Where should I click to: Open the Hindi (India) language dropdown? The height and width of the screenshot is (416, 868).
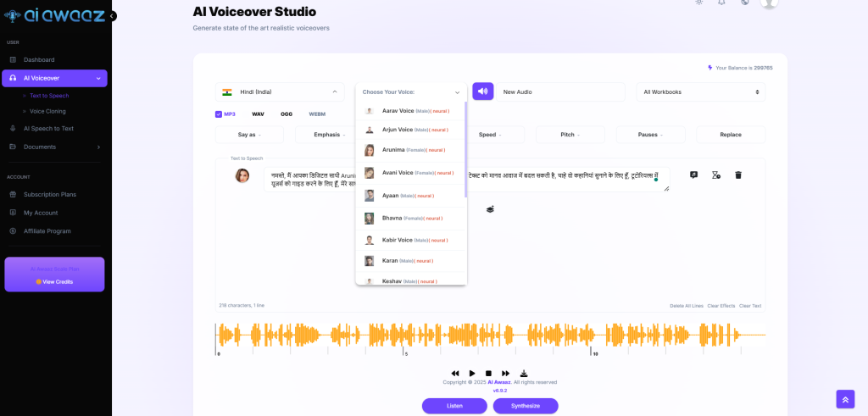[280, 92]
